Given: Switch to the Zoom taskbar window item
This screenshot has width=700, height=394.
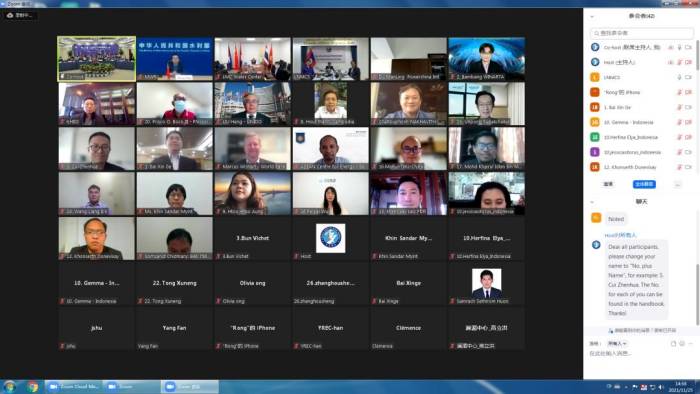Looking at the screenshot, I should [x=132, y=386].
